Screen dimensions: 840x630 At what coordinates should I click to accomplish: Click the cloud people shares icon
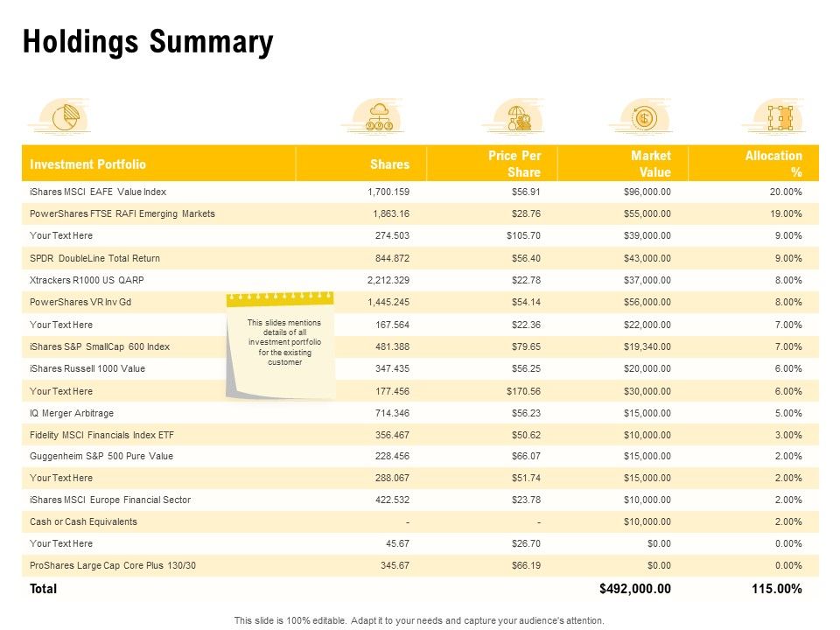[374, 116]
